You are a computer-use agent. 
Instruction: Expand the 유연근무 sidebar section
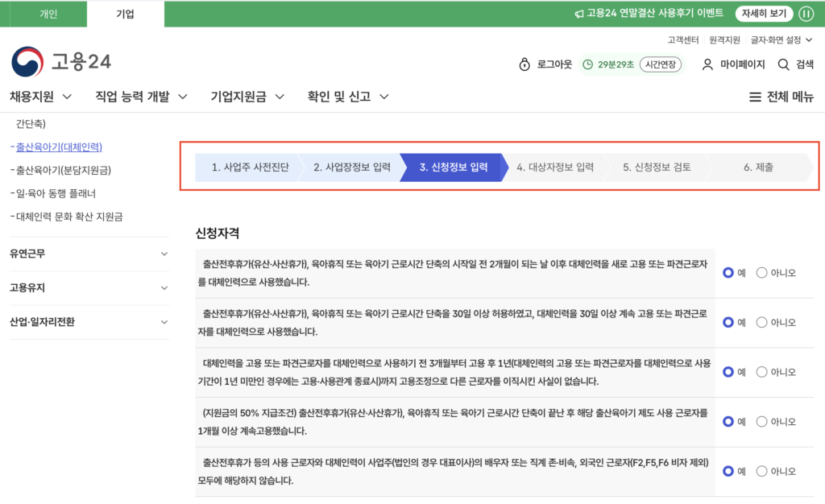point(164,254)
